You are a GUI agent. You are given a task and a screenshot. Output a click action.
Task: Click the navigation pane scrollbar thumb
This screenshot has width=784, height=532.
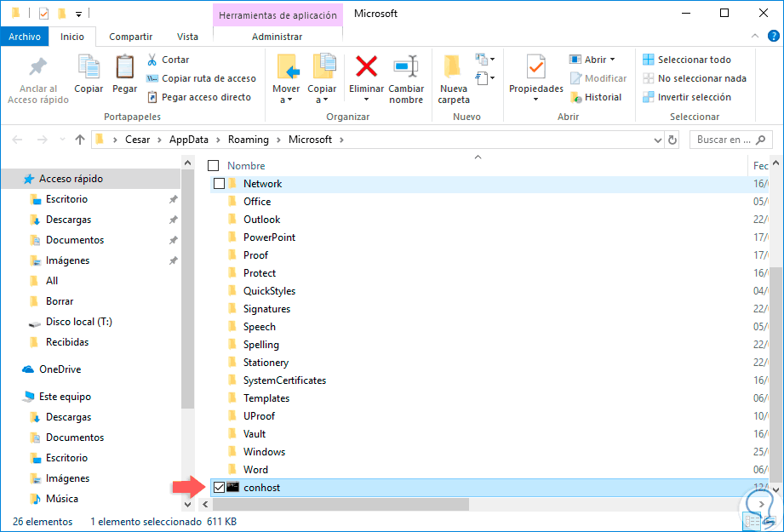tap(187, 289)
